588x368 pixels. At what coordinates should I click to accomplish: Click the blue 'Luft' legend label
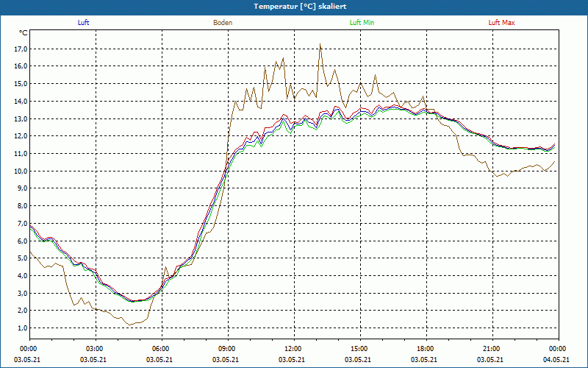pyautogui.click(x=83, y=23)
